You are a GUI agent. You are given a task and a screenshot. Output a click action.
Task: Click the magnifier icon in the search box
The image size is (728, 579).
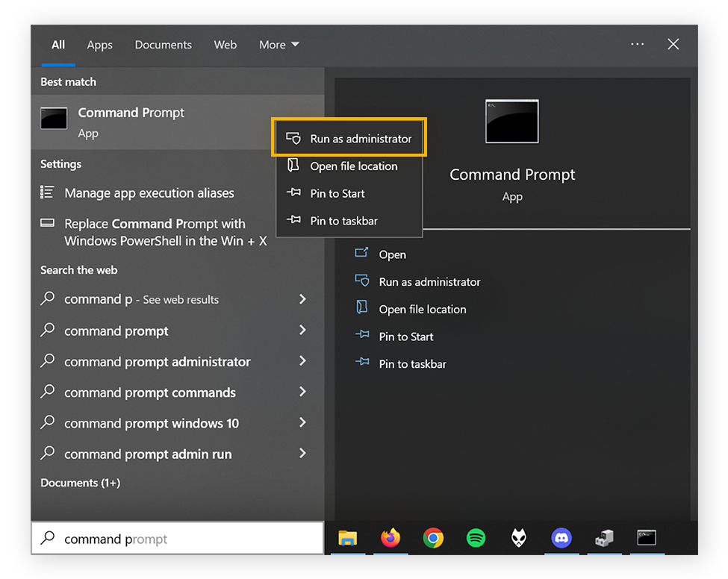49,538
